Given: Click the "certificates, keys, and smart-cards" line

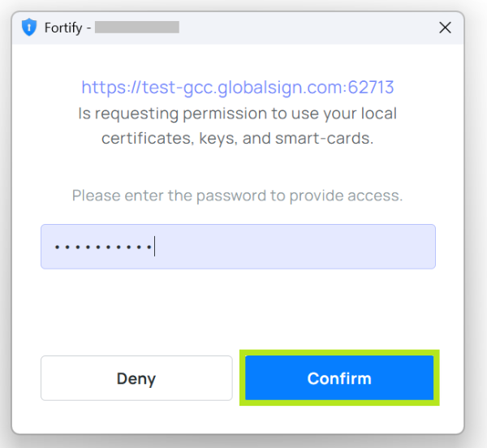Looking at the screenshot, I should (237, 139).
